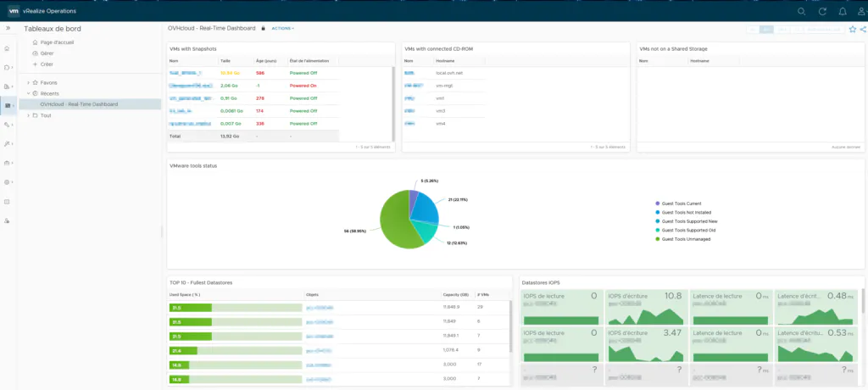Sort snapshots table by Âge (jours) column
Screen dimensions: 868x390
(266, 60)
